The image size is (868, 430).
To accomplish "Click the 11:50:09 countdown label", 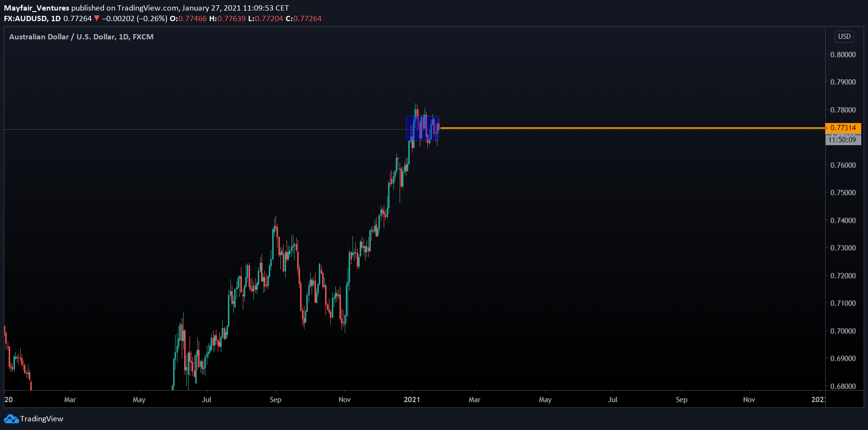I will (x=843, y=140).
